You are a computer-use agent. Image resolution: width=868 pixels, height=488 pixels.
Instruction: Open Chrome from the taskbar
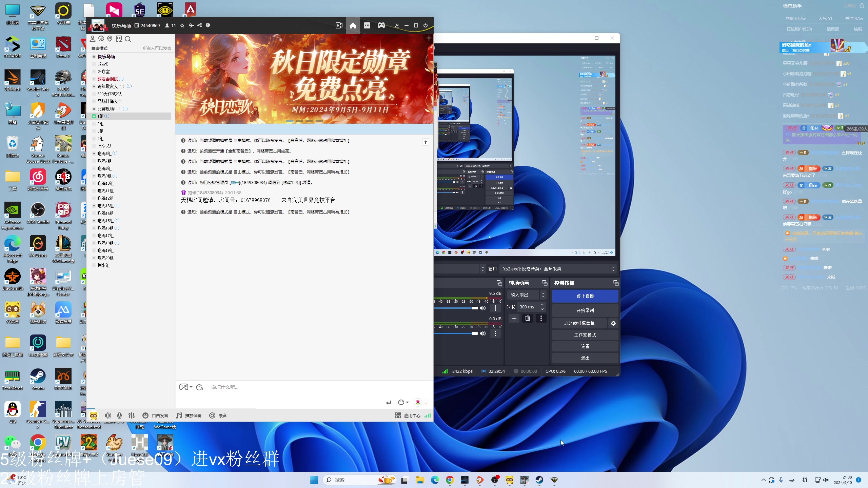[x=450, y=480]
